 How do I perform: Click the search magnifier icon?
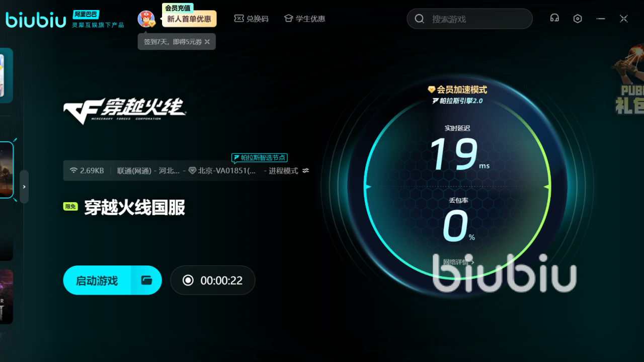[419, 19]
